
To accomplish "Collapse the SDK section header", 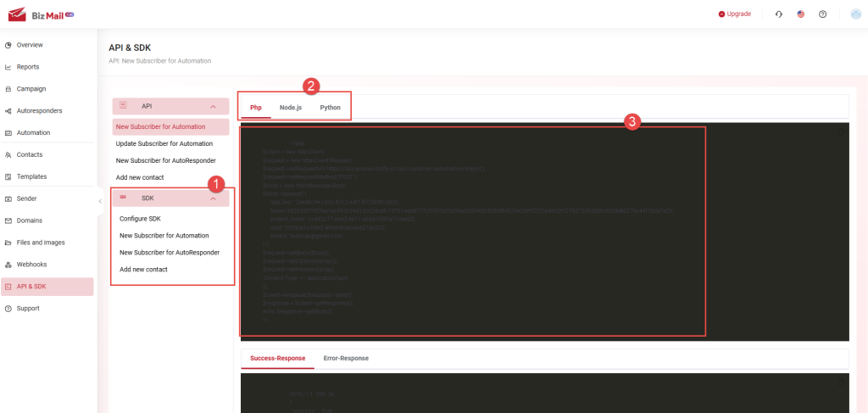I will (213, 198).
